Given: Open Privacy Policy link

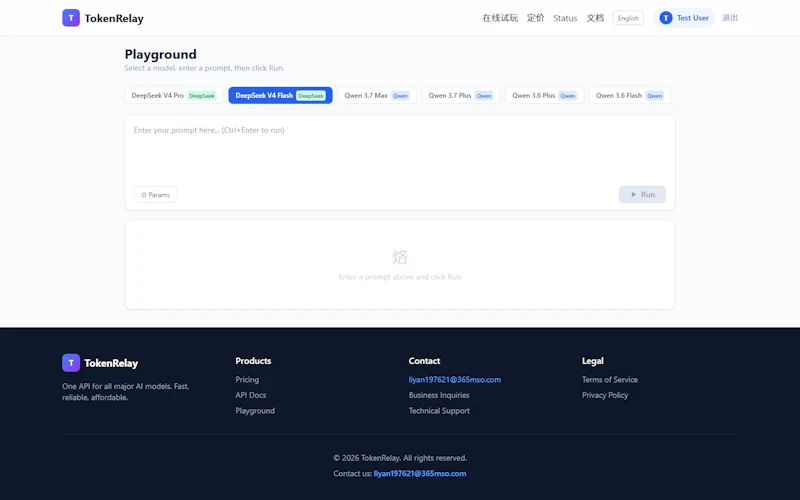Looking at the screenshot, I should point(605,395).
